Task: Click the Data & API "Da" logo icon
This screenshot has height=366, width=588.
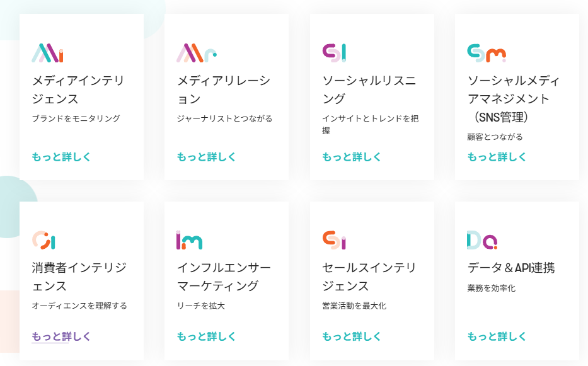Action: 482,240
